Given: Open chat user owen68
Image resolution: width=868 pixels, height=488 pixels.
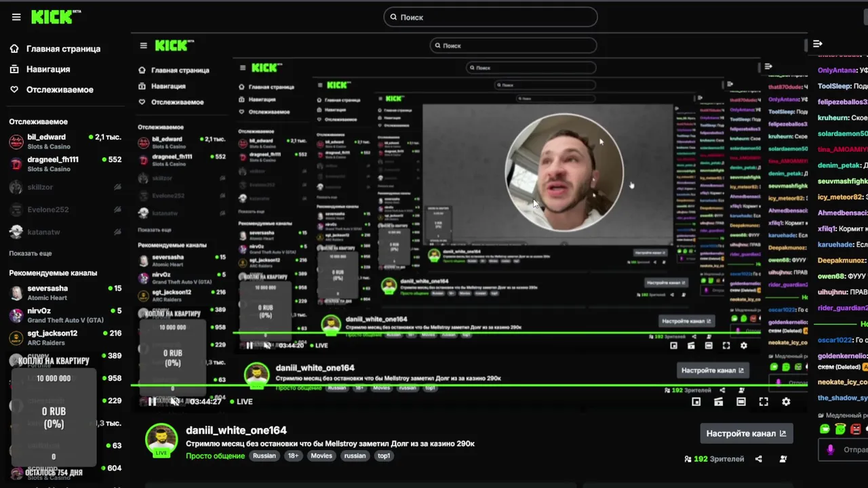Looking at the screenshot, I should (x=831, y=277).
